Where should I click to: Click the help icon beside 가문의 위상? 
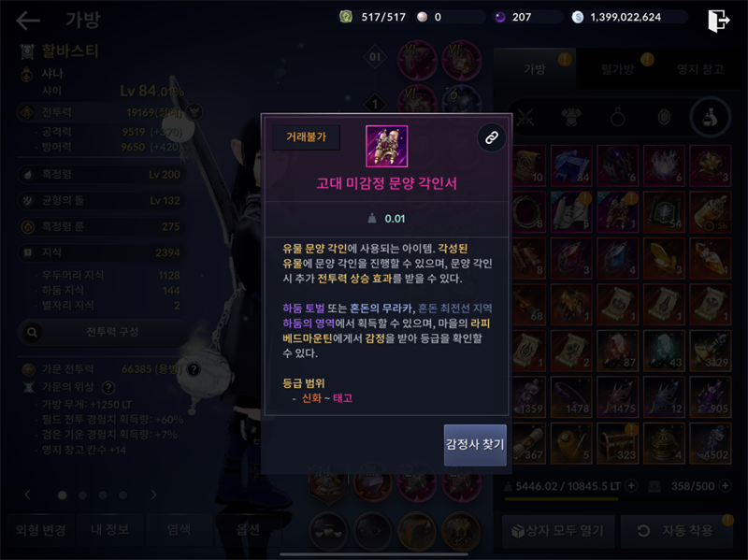pyautogui.click(x=108, y=387)
